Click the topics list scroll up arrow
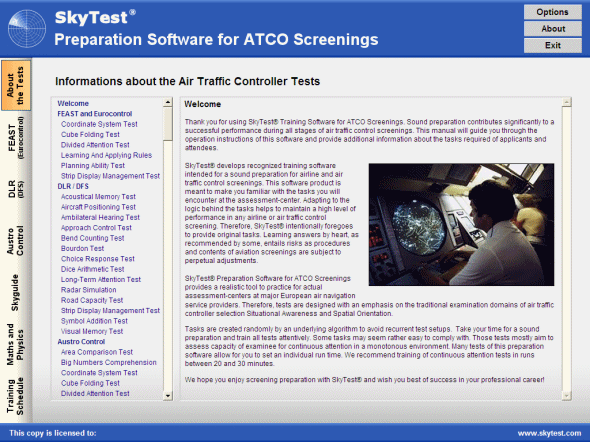Image resolution: width=590 pixels, height=442 pixels. point(168,102)
